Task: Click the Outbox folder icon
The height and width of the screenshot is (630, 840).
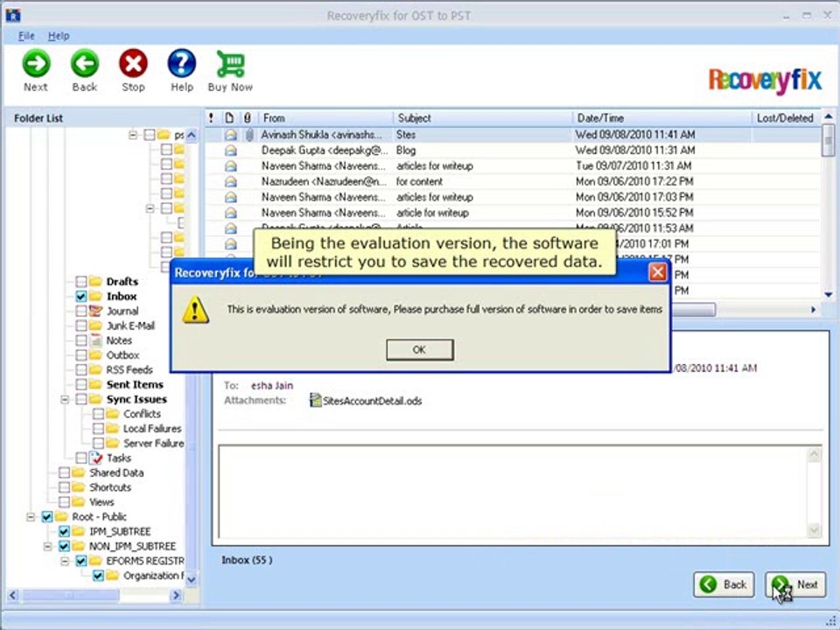Action: click(x=95, y=354)
